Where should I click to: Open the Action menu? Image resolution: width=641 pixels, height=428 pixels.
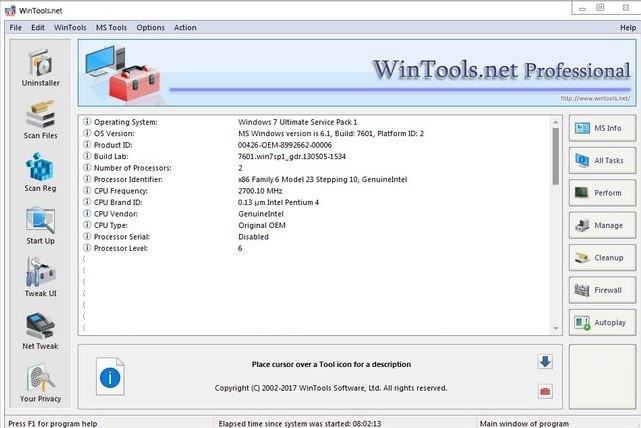pyautogui.click(x=185, y=27)
